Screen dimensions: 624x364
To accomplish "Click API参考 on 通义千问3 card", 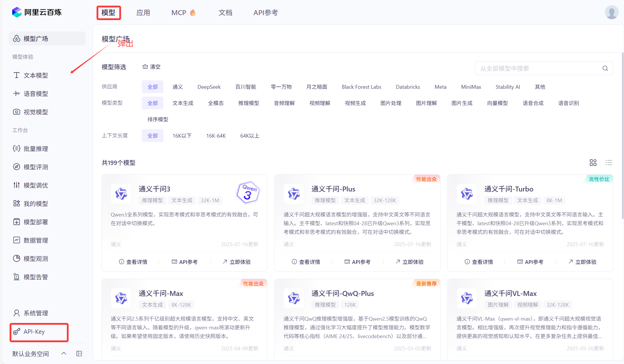I will [x=185, y=262].
